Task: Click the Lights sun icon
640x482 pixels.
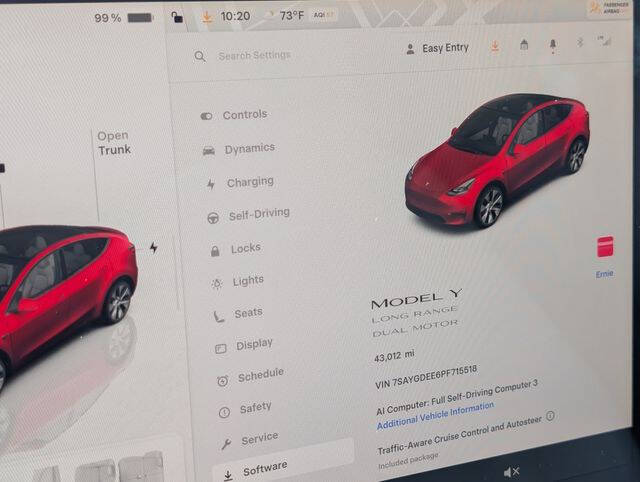Action: pyautogui.click(x=217, y=284)
